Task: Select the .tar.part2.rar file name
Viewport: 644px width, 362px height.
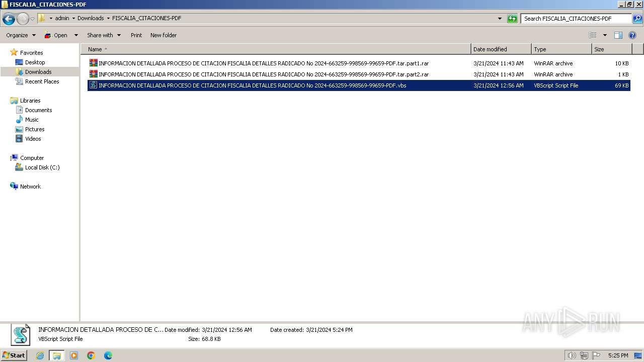Action: tap(264, 74)
